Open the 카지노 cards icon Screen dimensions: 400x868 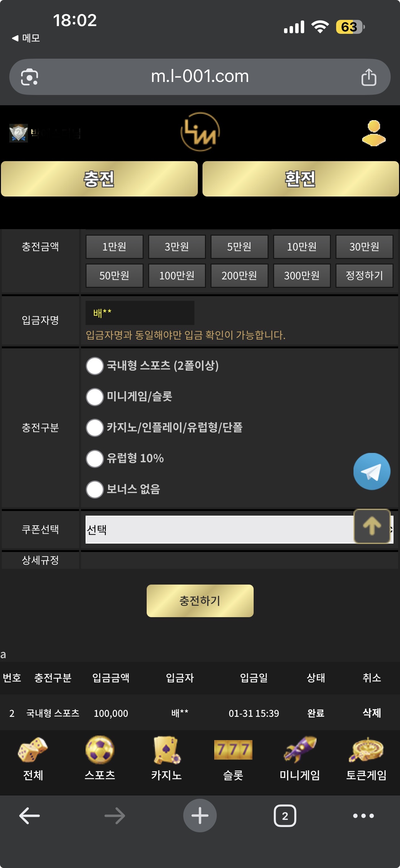point(166,750)
